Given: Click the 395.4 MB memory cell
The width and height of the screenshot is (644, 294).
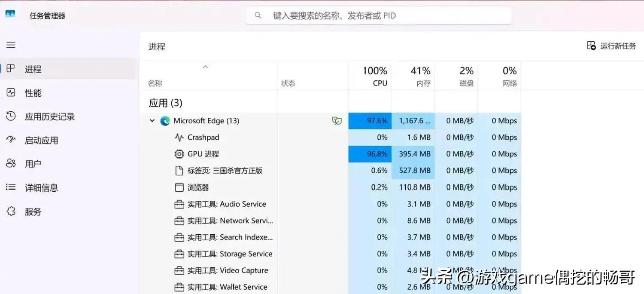Looking at the screenshot, I should 413,154.
